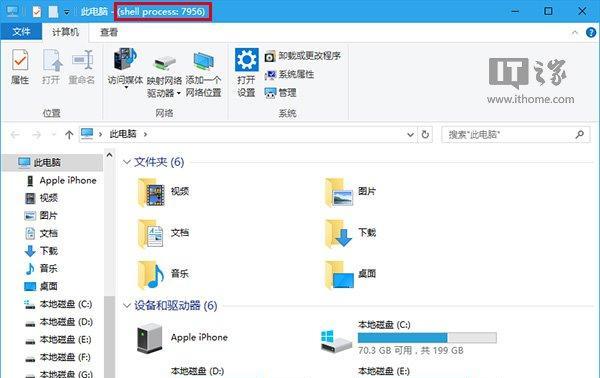The width and height of the screenshot is (600, 378).
Task: Click the C: drive usage bar
Action: coord(427,337)
